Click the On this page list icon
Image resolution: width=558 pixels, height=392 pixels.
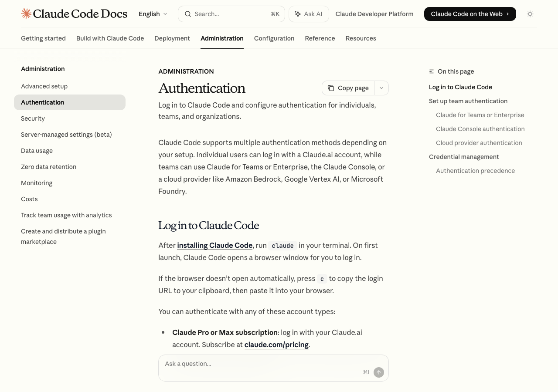click(432, 71)
